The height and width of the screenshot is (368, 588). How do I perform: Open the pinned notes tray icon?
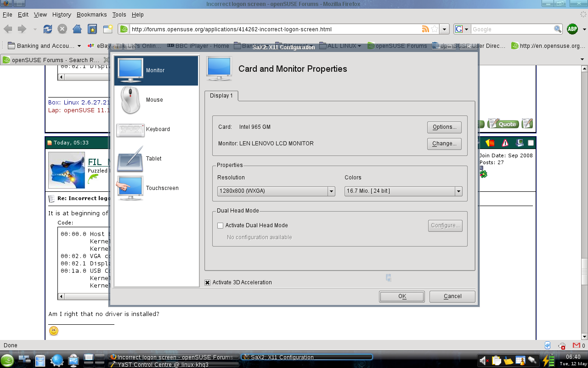[x=508, y=361]
